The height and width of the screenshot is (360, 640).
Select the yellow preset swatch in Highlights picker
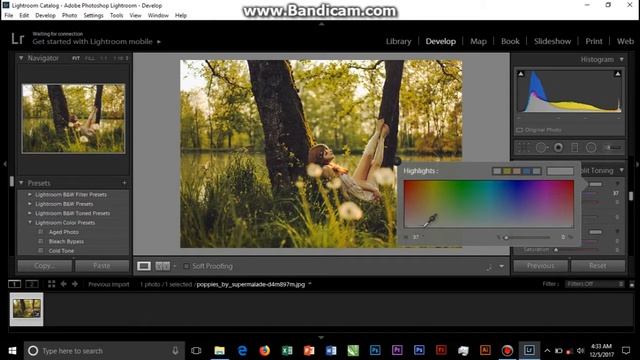coord(507,171)
